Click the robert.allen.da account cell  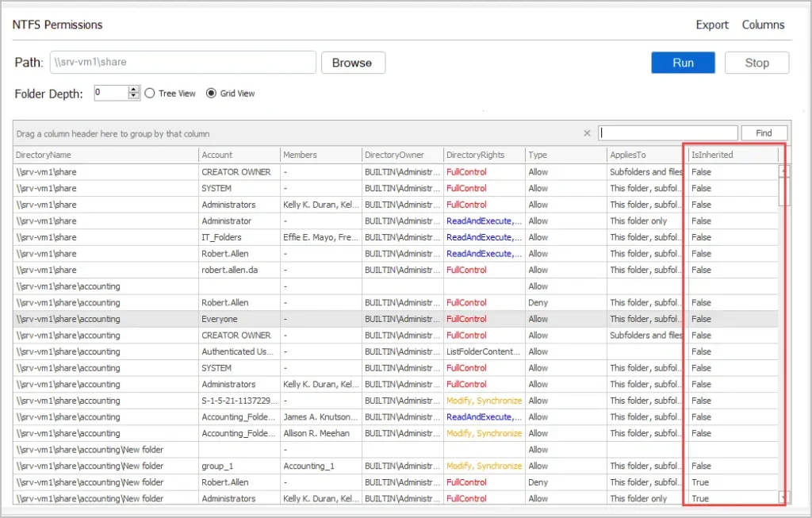pyautogui.click(x=239, y=270)
